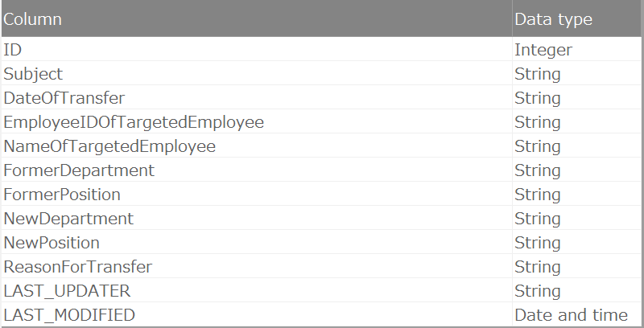Select the ID column row

click(13, 50)
